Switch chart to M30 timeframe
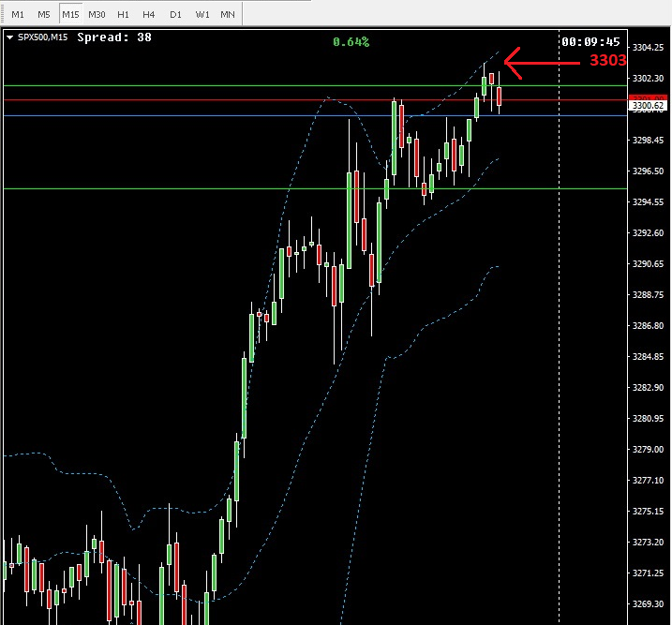This screenshot has width=672, height=625. (97, 15)
